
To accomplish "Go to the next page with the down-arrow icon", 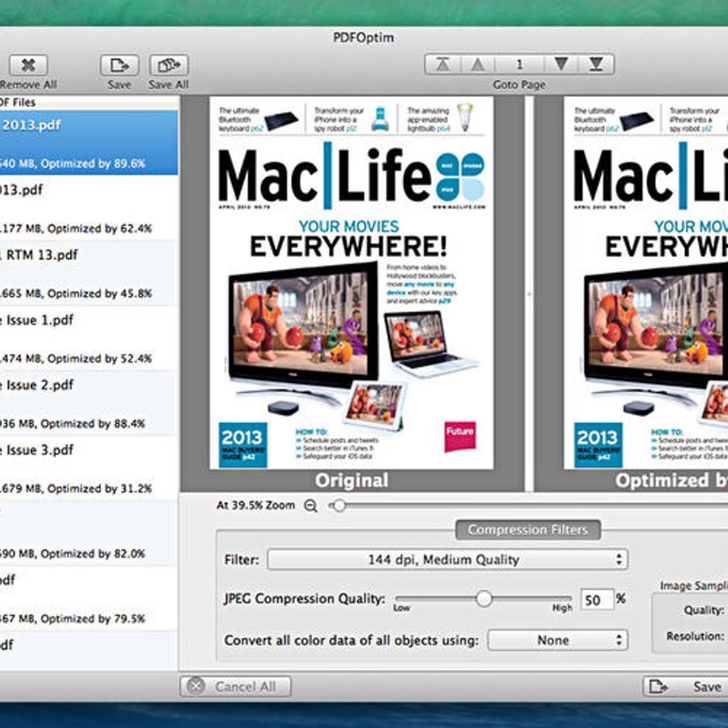I will click(561, 63).
